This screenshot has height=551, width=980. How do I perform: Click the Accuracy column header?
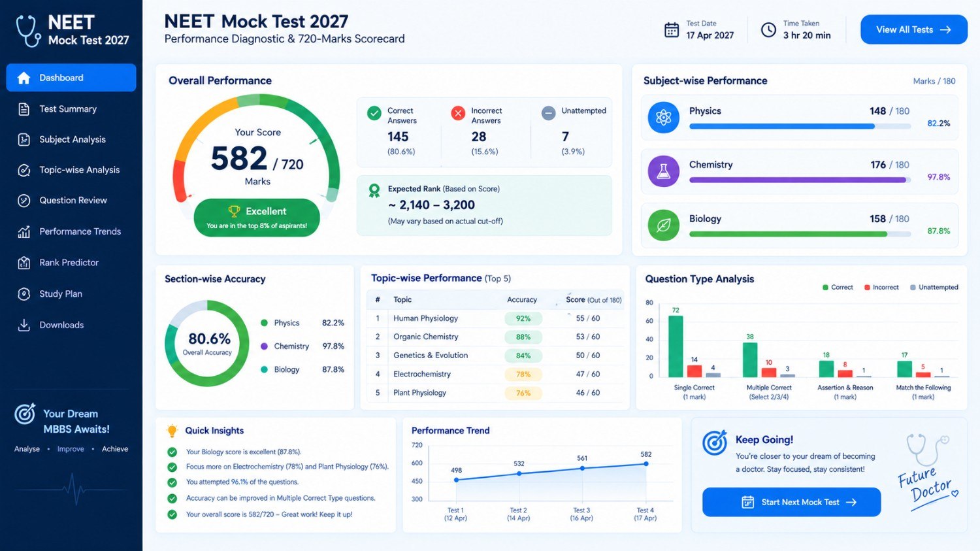click(x=522, y=300)
